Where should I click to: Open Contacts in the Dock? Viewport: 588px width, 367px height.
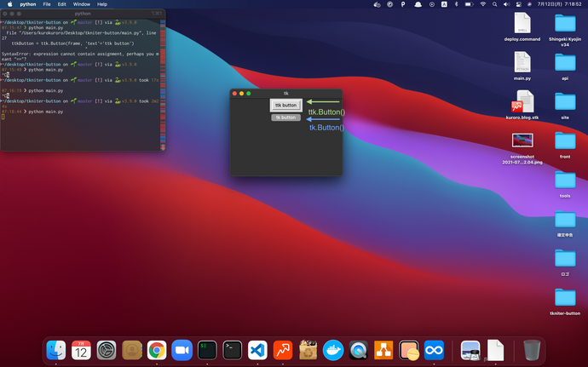coord(131,350)
